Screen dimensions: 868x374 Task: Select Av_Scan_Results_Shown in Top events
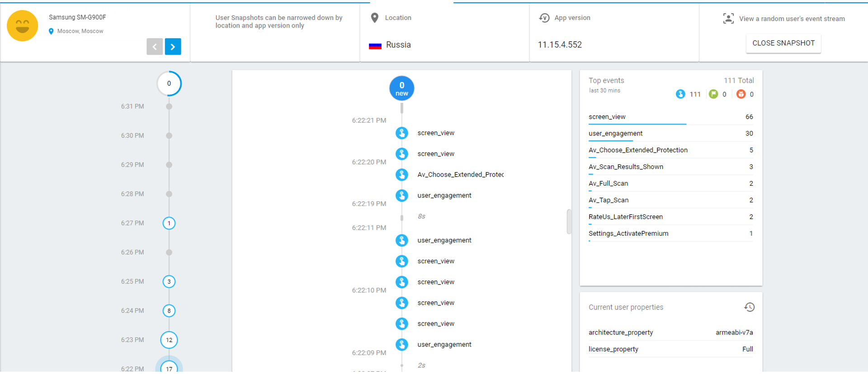point(671,167)
